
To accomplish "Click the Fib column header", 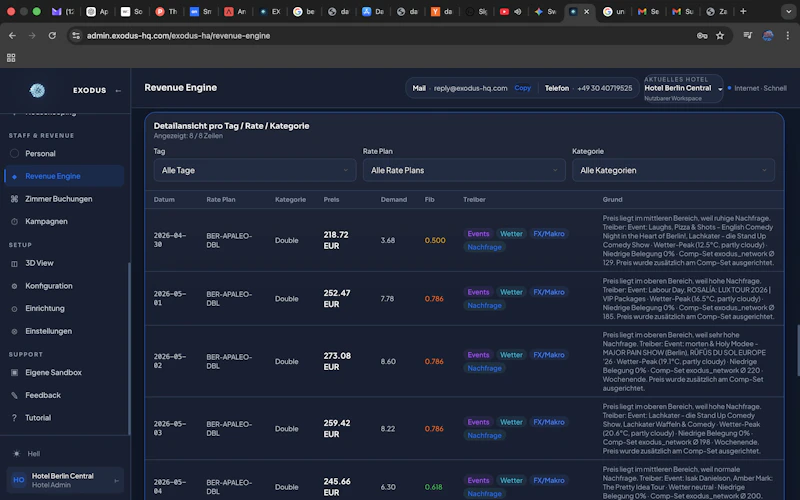I will 430,199.
